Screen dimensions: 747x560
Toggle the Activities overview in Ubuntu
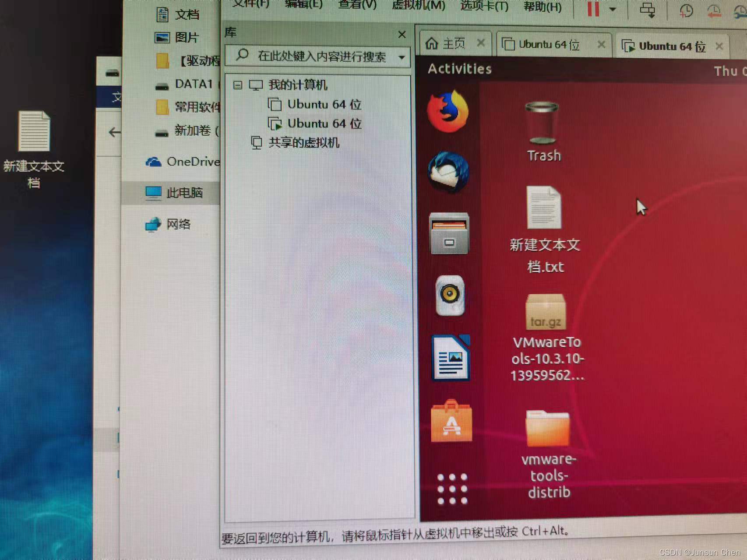[459, 69]
